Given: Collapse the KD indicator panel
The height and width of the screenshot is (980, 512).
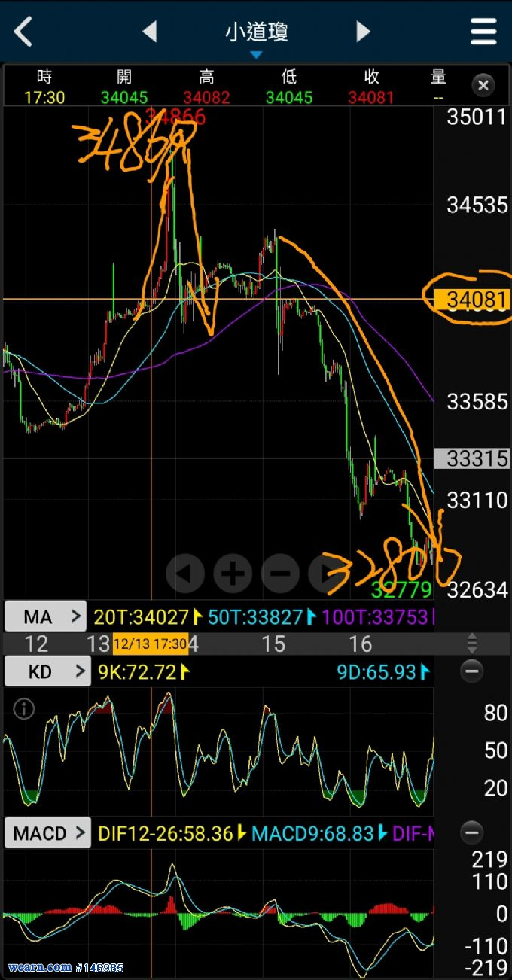Looking at the screenshot, I should click(472, 671).
